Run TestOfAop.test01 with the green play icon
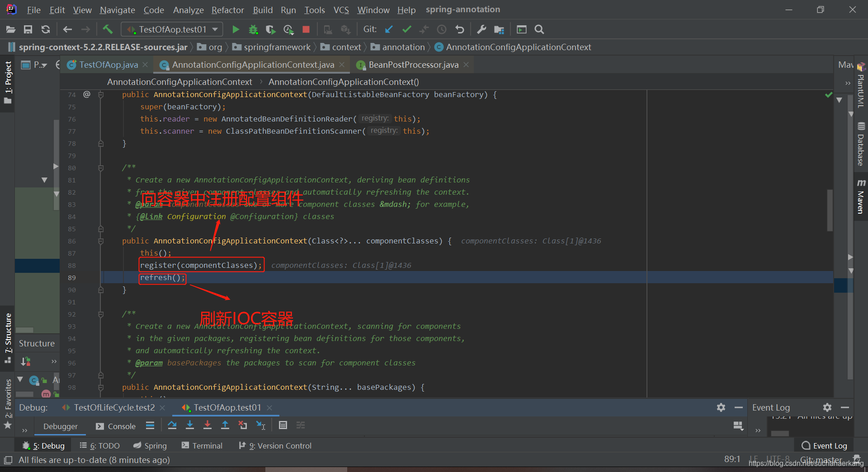Image resolution: width=868 pixels, height=472 pixels. [236, 29]
